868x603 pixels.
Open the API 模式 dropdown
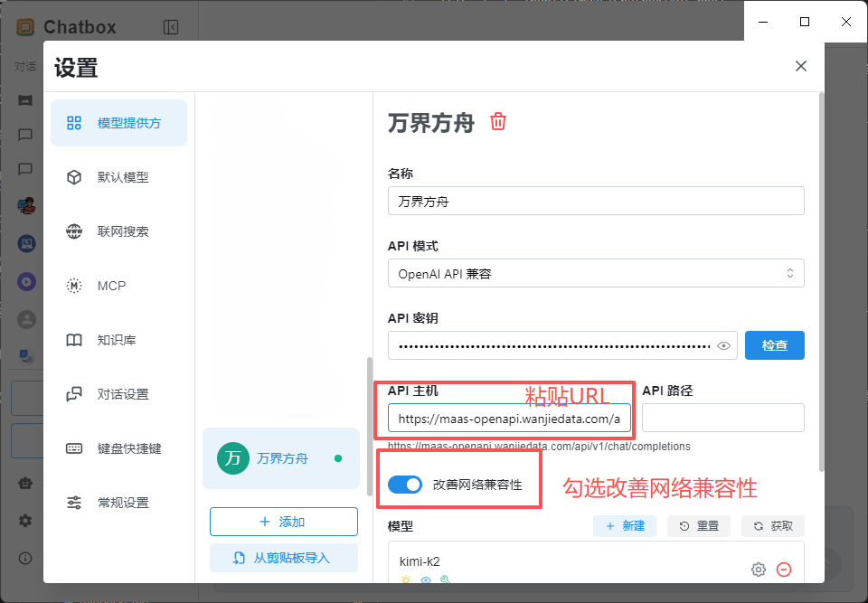click(x=596, y=273)
